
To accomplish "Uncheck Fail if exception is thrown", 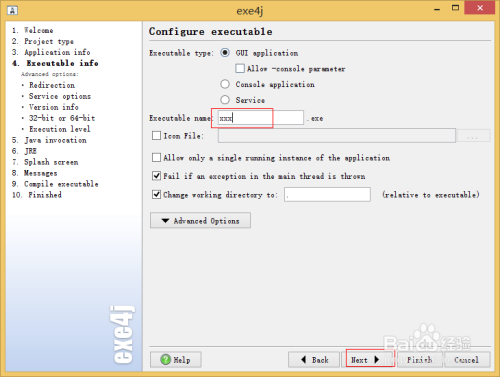I will (156, 176).
